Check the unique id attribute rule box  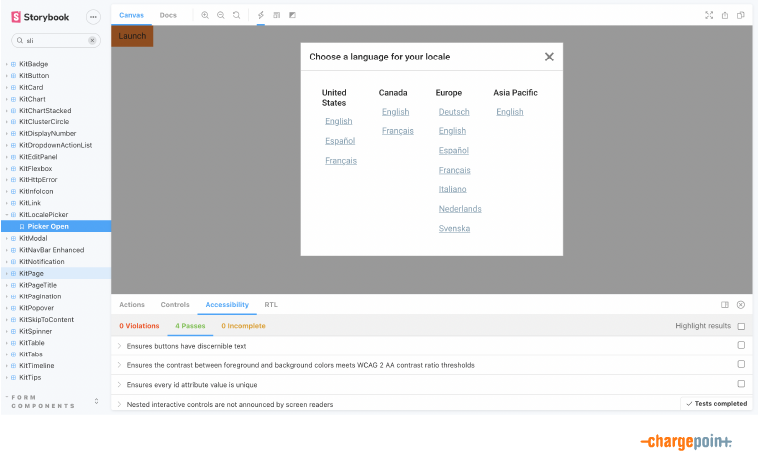pyautogui.click(x=741, y=384)
